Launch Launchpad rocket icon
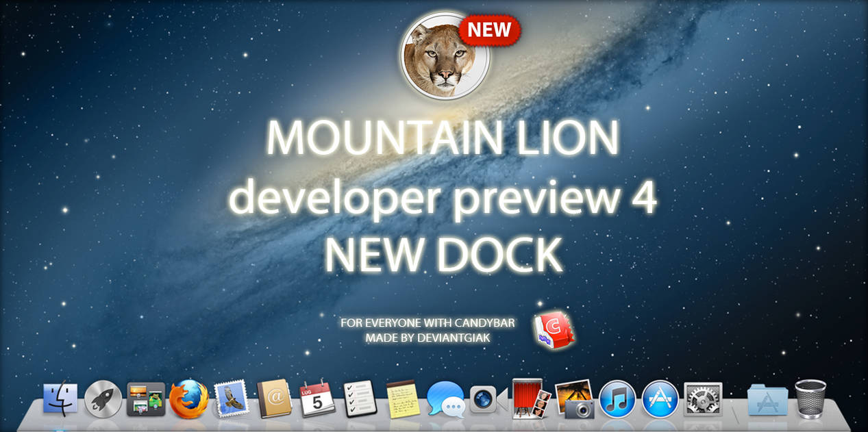 pos(103,399)
